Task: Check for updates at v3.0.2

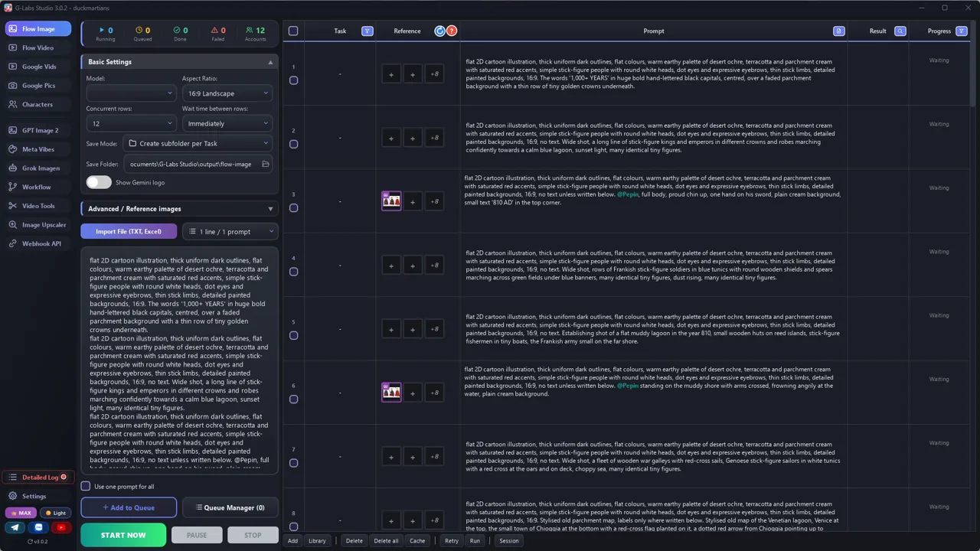Action: pos(37,541)
